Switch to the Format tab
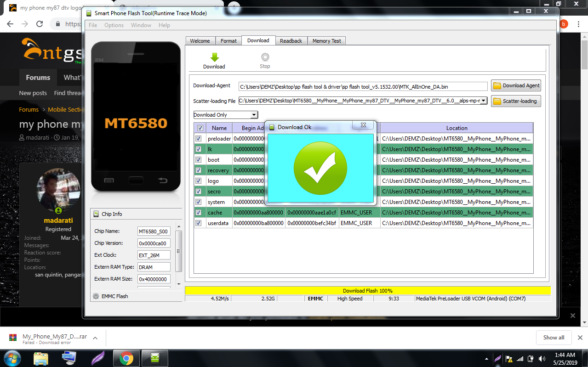Image resolution: width=588 pixels, height=367 pixels. [x=228, y=41]
